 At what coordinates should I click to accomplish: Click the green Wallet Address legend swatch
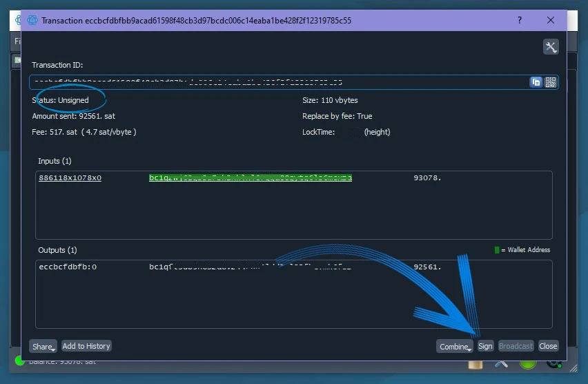(x=497, y=250)
